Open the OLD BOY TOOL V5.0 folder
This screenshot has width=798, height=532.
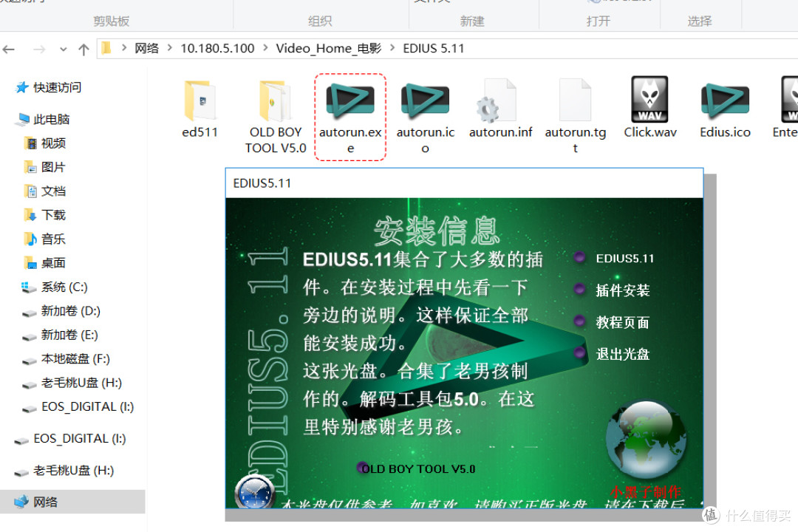[276, 117]
